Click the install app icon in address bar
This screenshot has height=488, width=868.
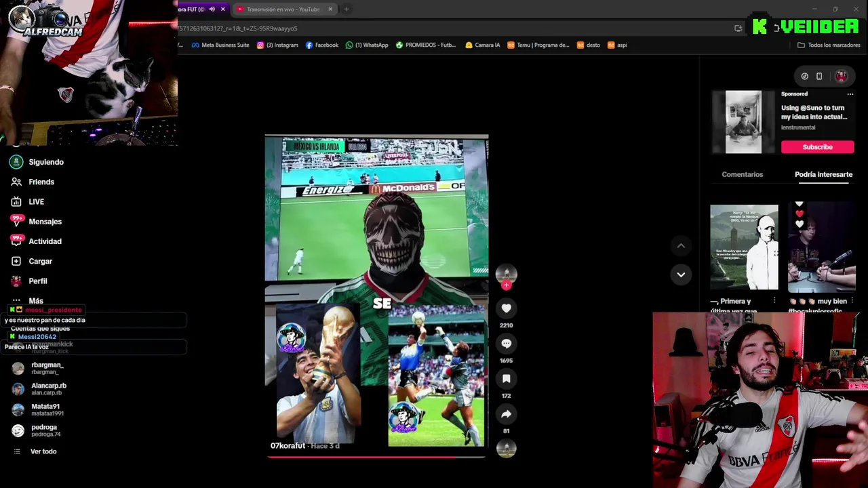738,28
